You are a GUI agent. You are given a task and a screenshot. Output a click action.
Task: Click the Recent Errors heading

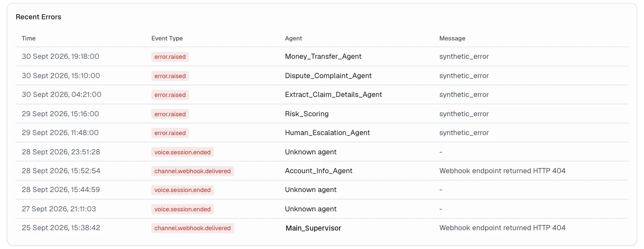(x=39, y=17)
